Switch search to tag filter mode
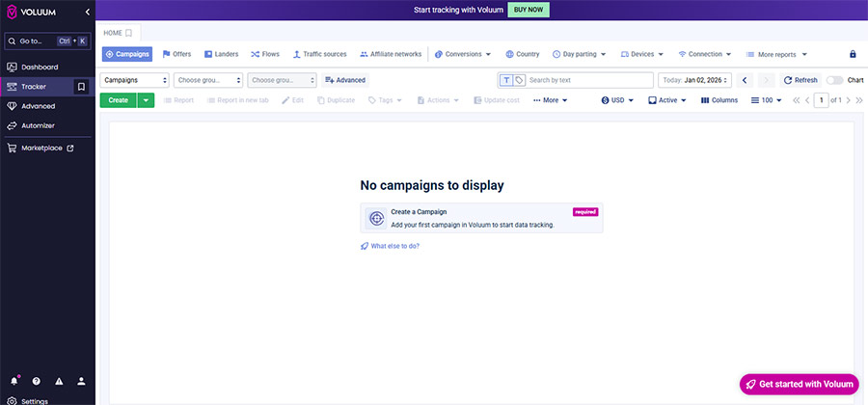The height and width of the screenshot is (405, 868). [519, 80]
